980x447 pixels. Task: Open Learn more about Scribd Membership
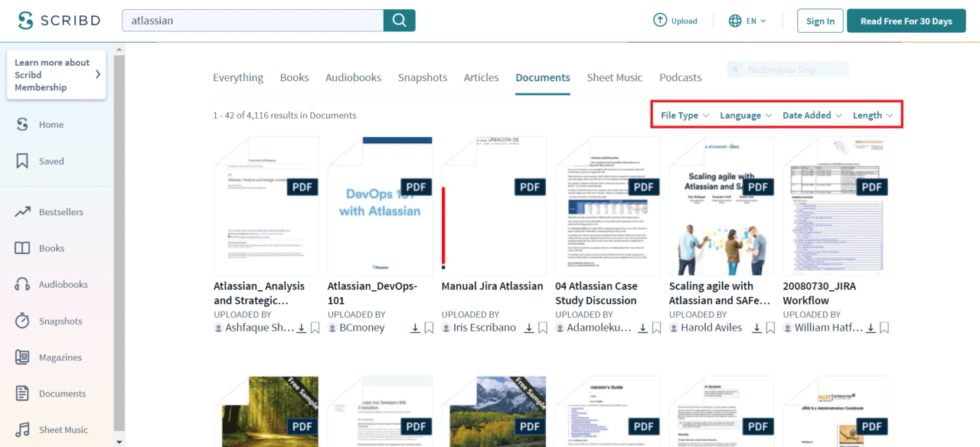click(56, 74)
